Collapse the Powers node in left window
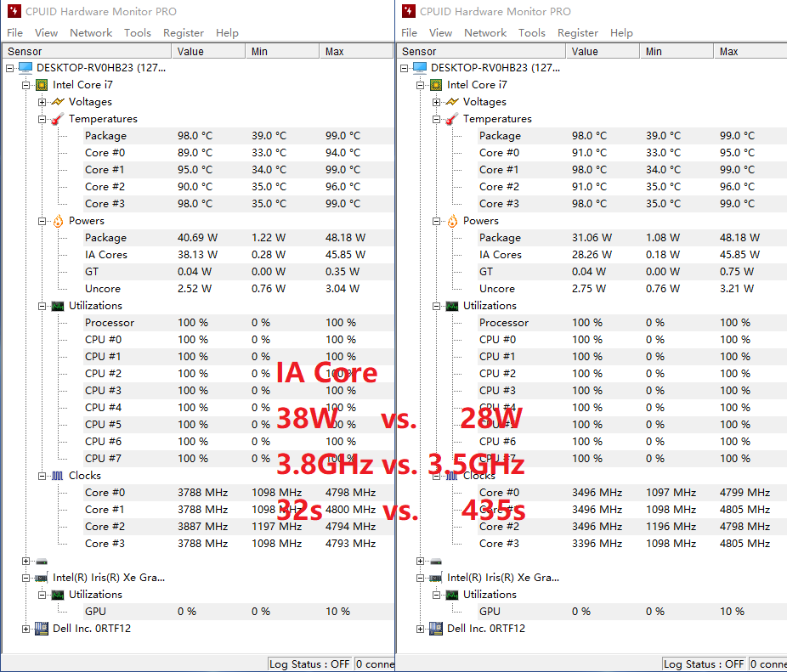This screenshot has width=787, height=672. tap(42, 221)
